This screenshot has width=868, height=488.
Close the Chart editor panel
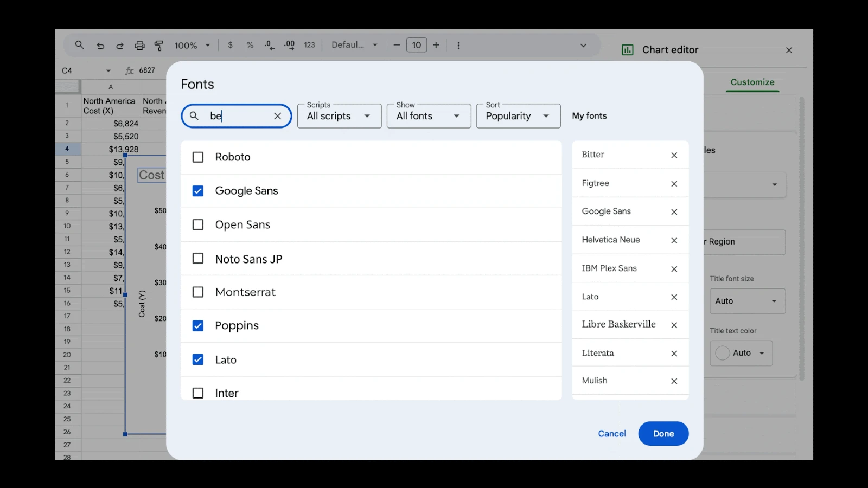click(789, 50)
